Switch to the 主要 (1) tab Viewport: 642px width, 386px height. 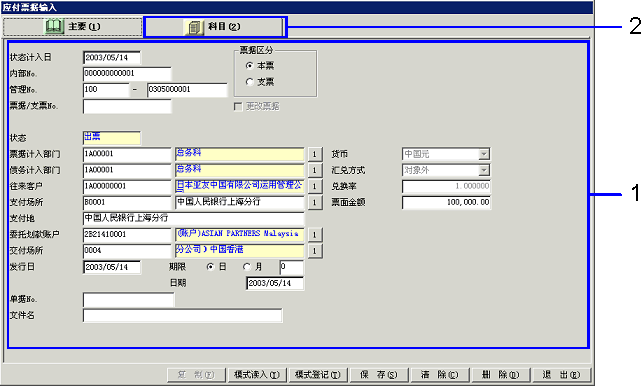point(72,27)
